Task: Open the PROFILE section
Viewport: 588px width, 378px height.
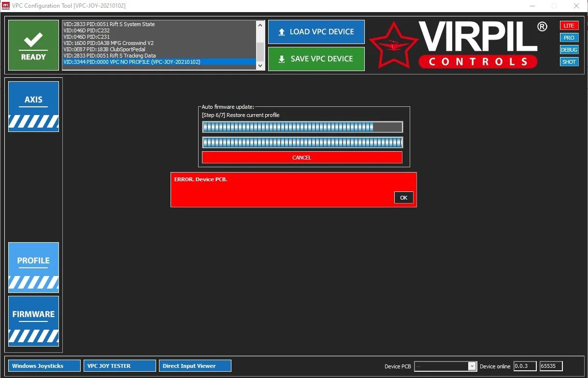Action: pos(33,267)
